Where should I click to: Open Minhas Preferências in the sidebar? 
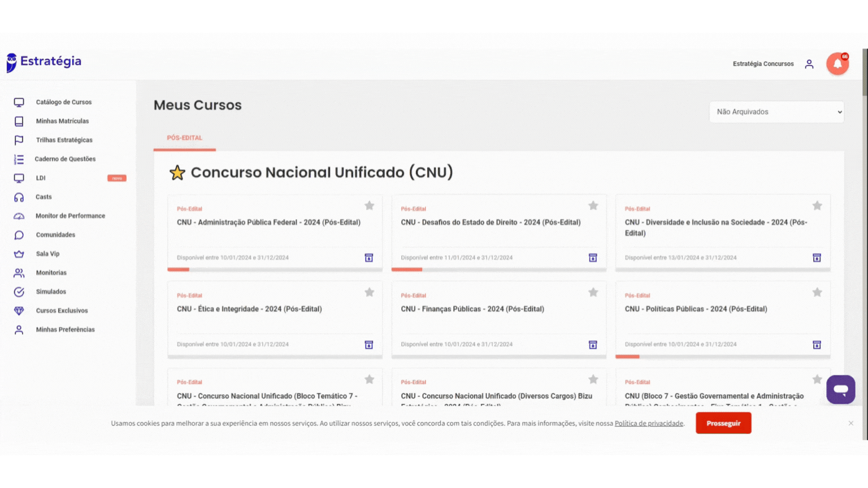pyautogui.click(x=65, y=330)
